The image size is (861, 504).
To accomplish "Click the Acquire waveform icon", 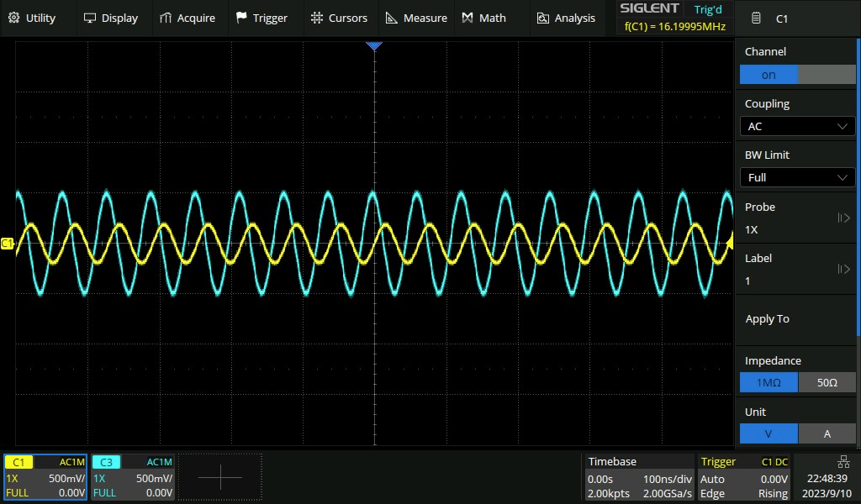I will [x=166, y=18].
